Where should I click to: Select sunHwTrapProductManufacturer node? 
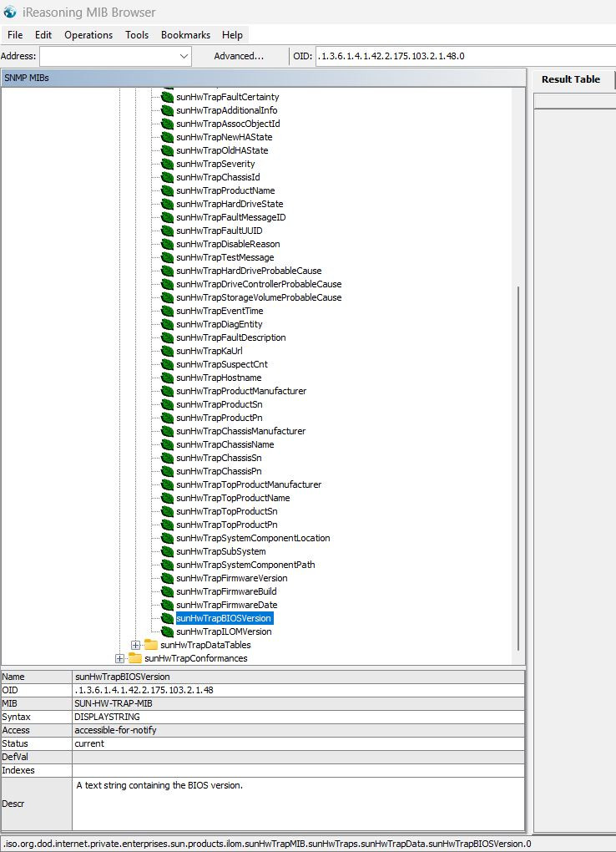tap(241, 391)
